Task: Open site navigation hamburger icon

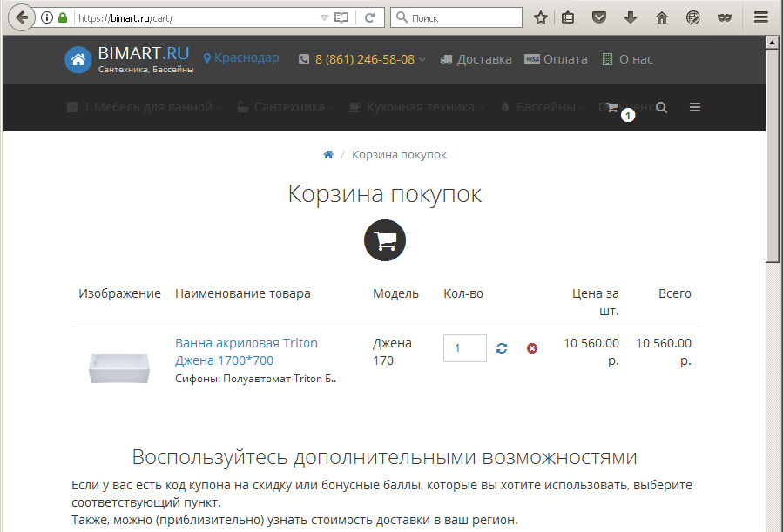Action: (x=695, y=107)
